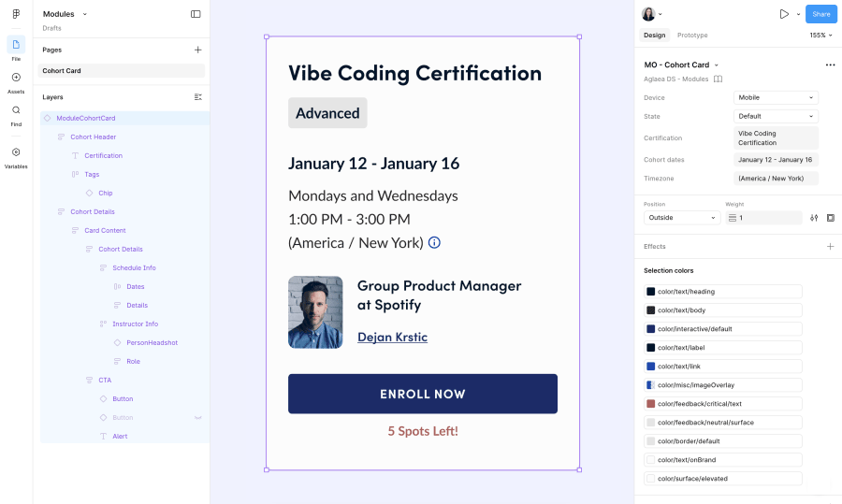Open the Figma main menu icon
Screen dimensions: 842x504
point(16,14)
